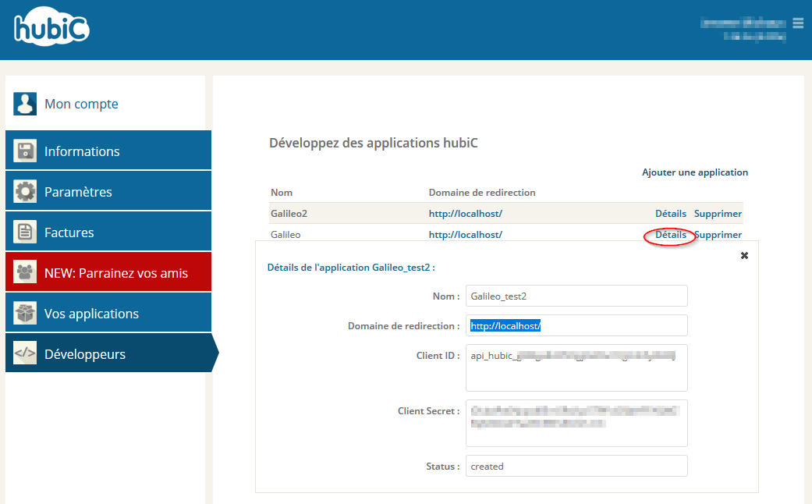The height and width of the screenshot is (504, 812).
Task: Click the Status field showing created
Action: tap(576, 466)
